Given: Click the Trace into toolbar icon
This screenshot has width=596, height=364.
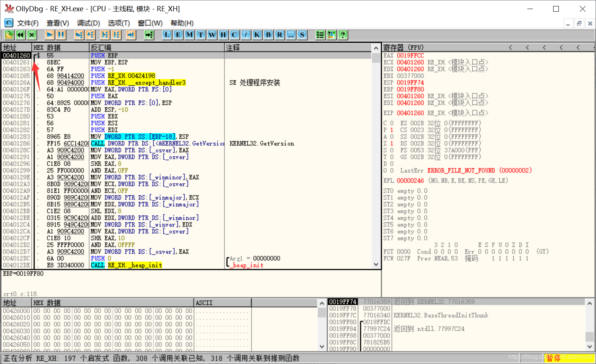Looking at the screenshot, I should 105,35.
